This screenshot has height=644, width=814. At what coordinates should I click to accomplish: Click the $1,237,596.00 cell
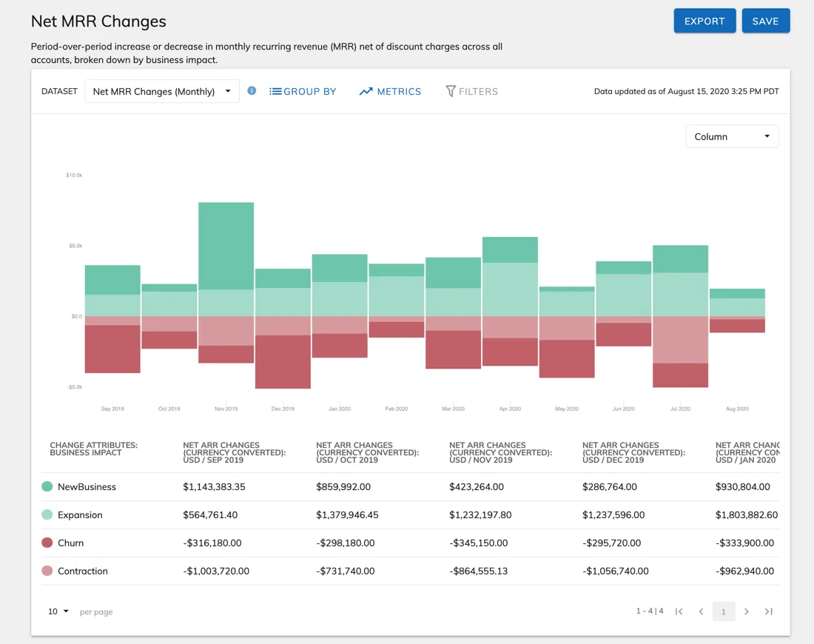[613, 514]
